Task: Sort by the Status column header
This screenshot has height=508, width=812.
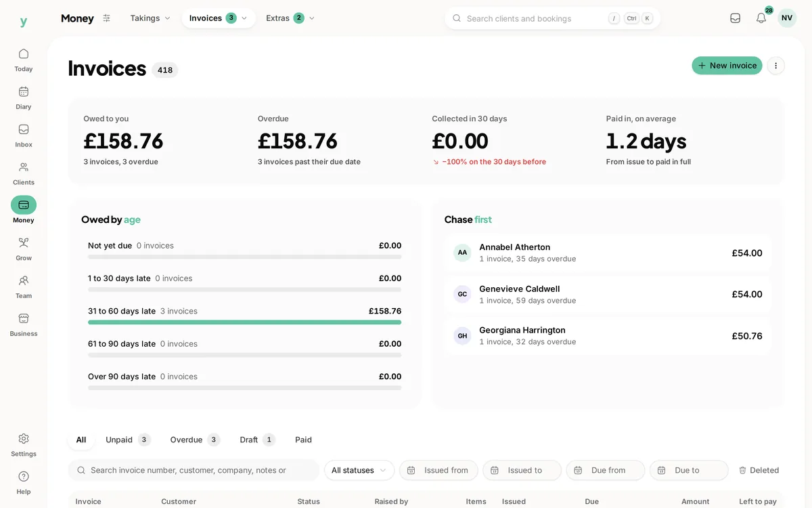Action: click(309, 501)
